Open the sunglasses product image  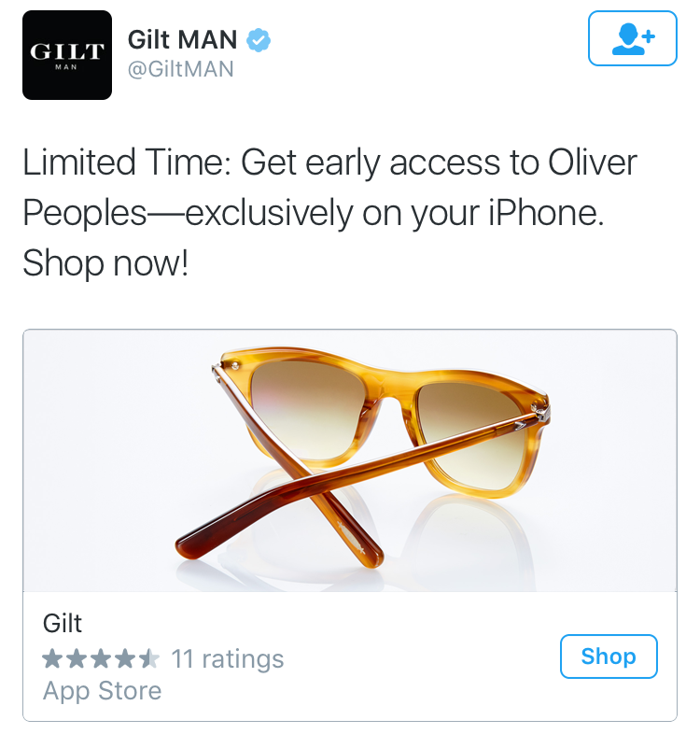[x=350, y=460]
